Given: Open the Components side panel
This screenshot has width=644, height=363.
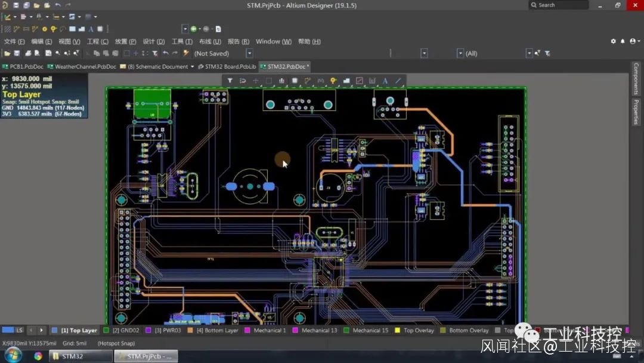Looking at the screenshot, I should click(x=636, y=79).
